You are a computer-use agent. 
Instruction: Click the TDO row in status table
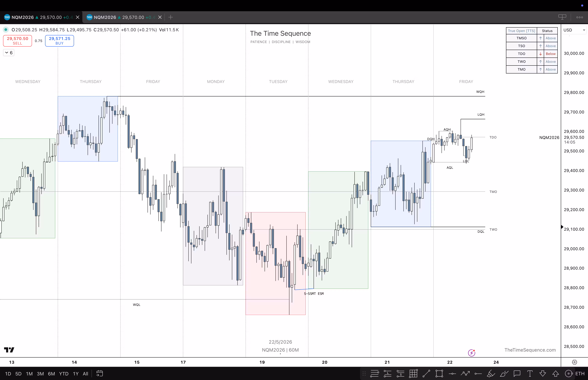pos(532,54)
